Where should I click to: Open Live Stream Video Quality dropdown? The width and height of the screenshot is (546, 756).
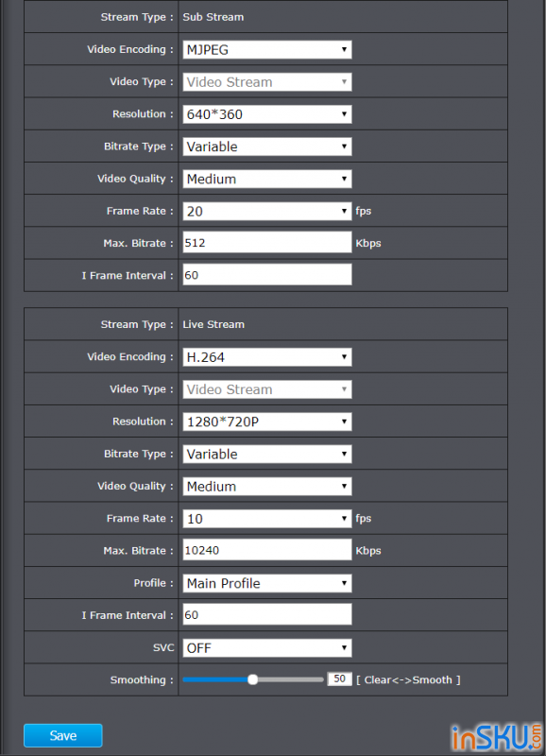tap(267, 487)
